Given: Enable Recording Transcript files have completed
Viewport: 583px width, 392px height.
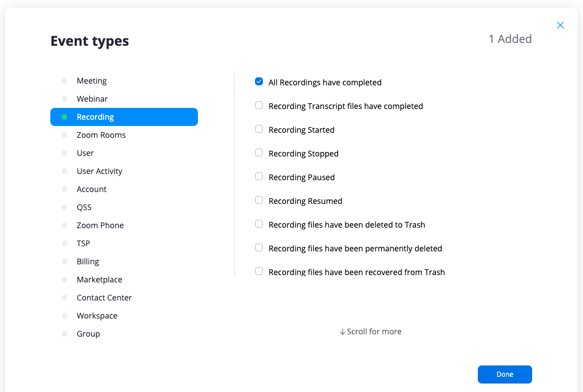Looking at the screenshot, I should (x=259, y=106).
